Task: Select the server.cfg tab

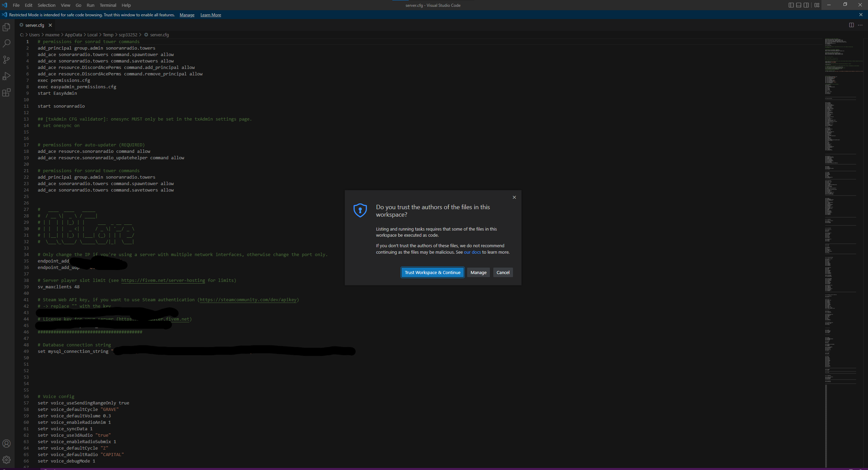Action: click(34, 25)
